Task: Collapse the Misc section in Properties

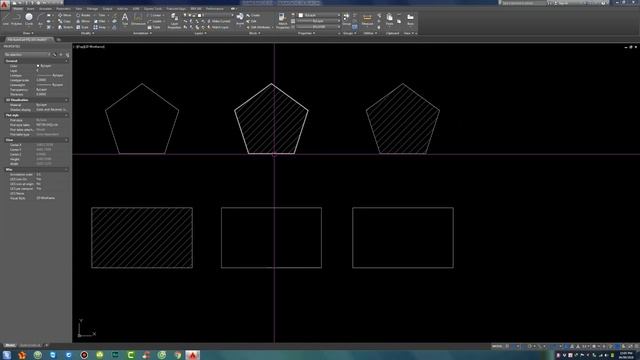Action: pyautogui.click(x=66, y=169)
